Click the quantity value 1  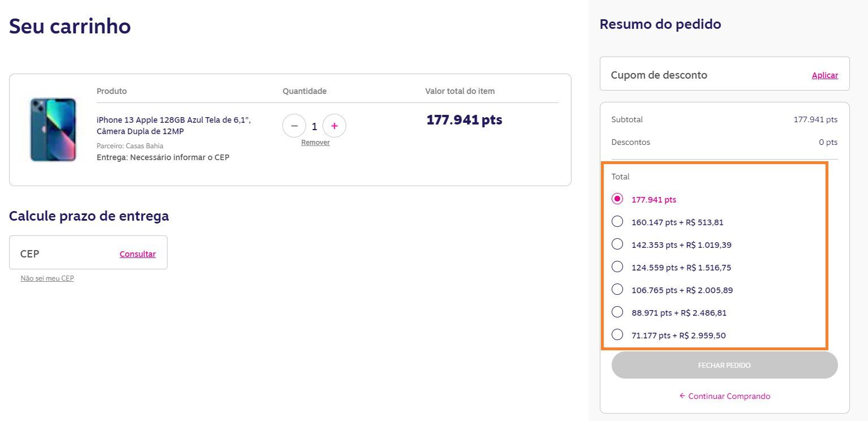tap(315, 126)
